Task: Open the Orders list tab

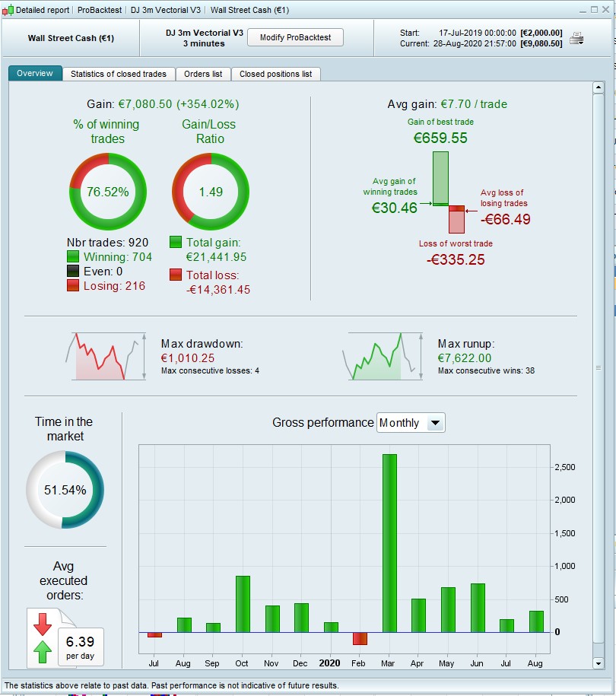Action: pos(203,74)
